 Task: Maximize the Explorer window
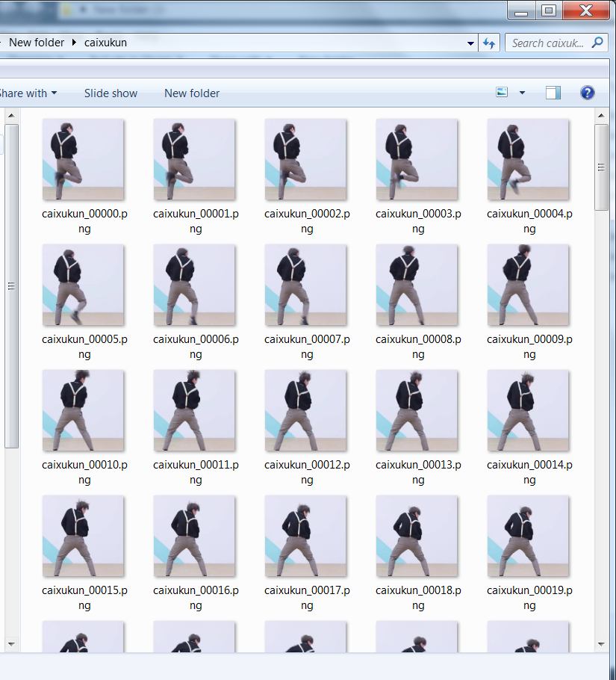point(549,10)
